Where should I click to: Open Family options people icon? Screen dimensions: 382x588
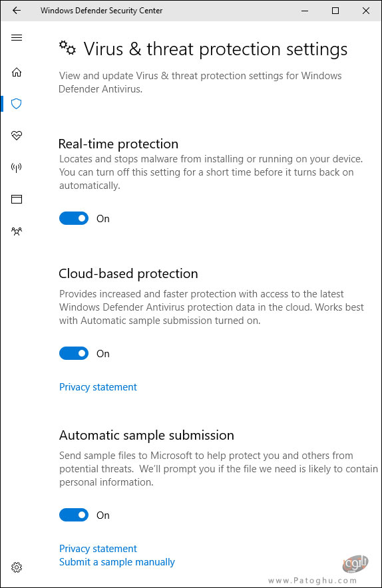17,231
